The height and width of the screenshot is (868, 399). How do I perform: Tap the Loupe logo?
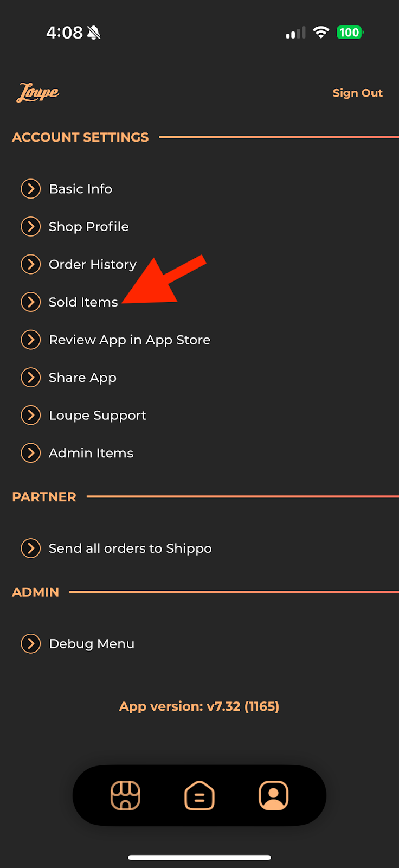(38, 93)
